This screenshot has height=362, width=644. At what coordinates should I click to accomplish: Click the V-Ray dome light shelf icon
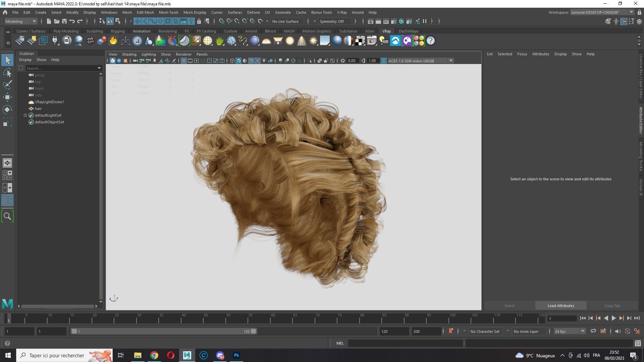266,41
